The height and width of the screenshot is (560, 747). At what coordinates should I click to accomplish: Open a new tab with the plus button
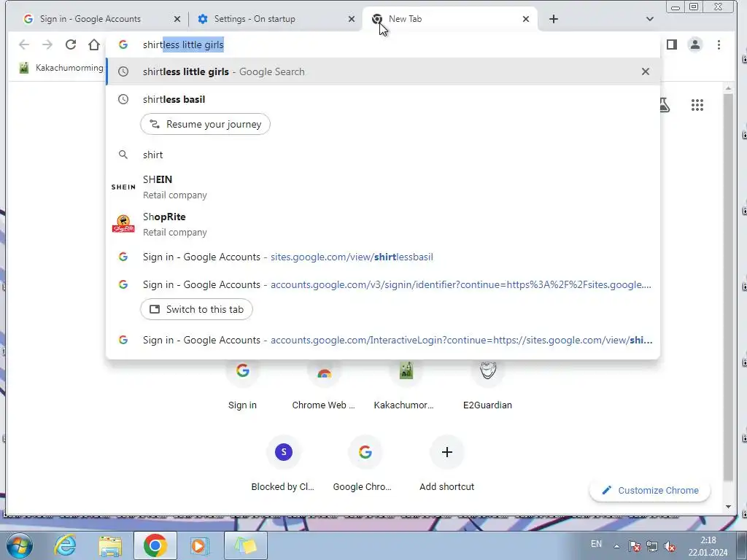553,19
